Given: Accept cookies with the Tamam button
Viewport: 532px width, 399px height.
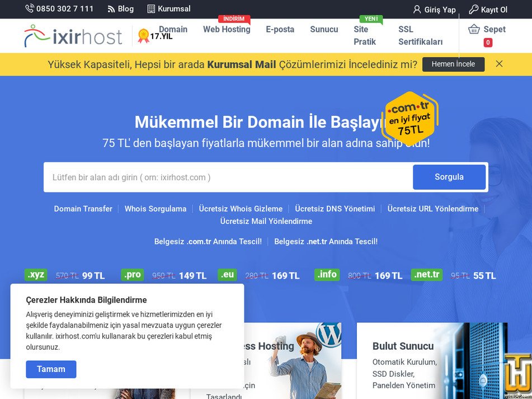Looking at the screenshot, I should [51, 369].
